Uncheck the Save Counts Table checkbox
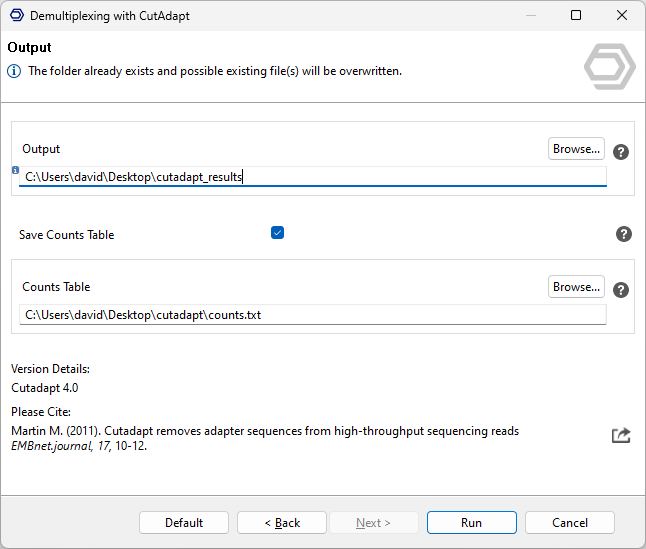 (278, 233)
